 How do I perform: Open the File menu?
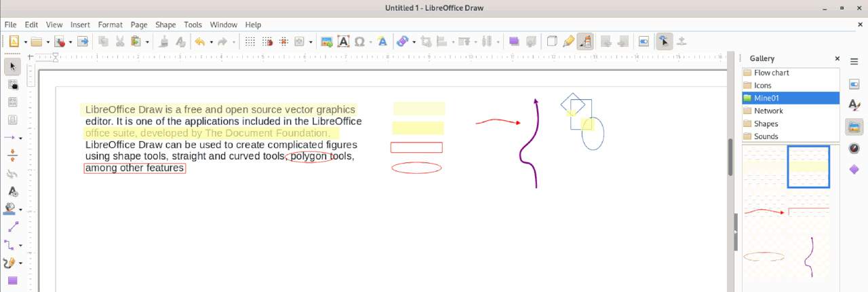[x=10, y=24]
